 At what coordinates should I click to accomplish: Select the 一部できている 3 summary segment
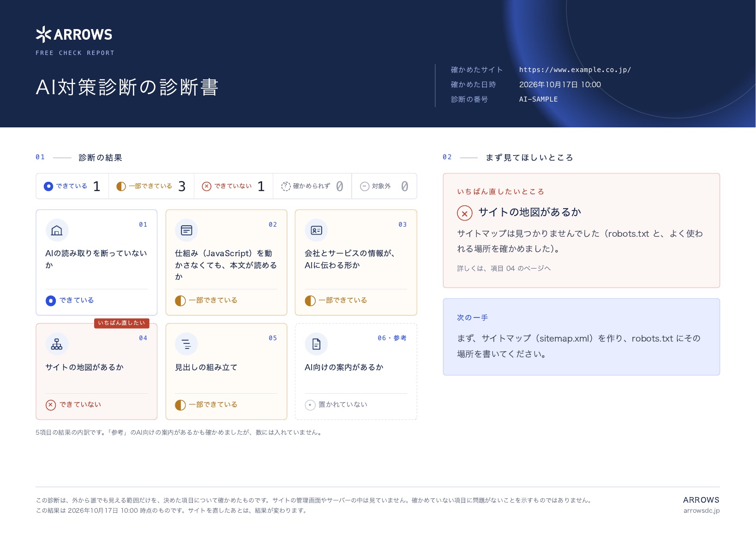click(x=151, y=186)
